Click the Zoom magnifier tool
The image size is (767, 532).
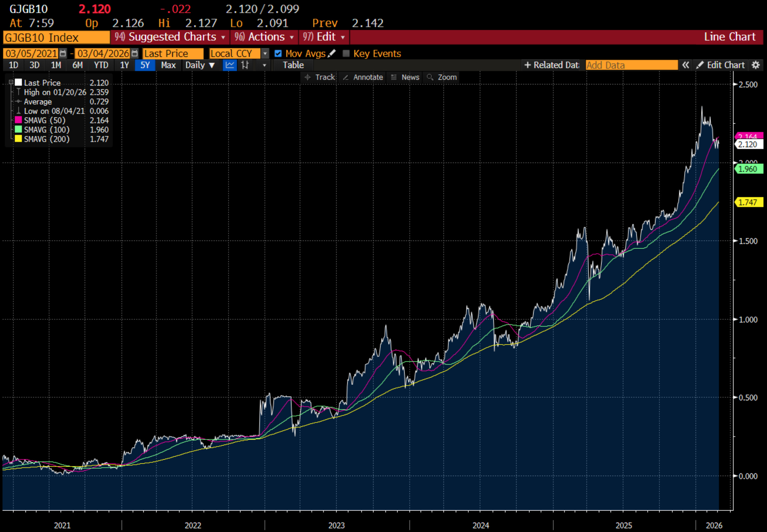[x=442, y=77]
